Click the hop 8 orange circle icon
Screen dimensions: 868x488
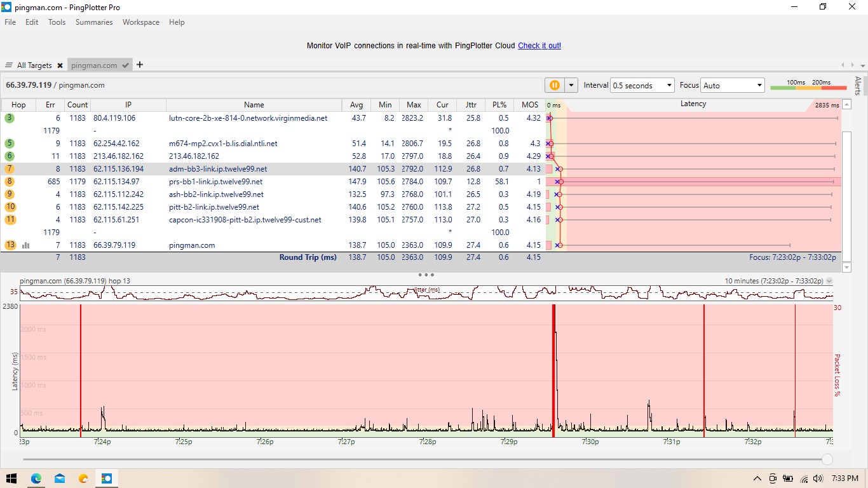[x=10, y=182]
